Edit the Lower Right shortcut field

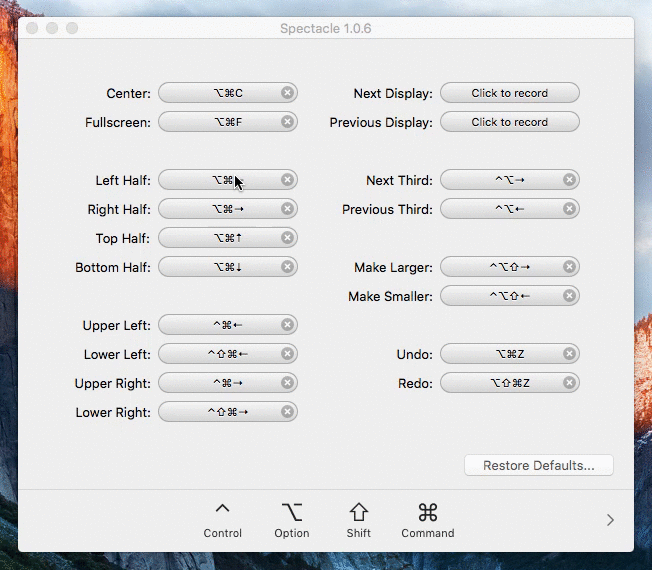(x=228, y=412)
